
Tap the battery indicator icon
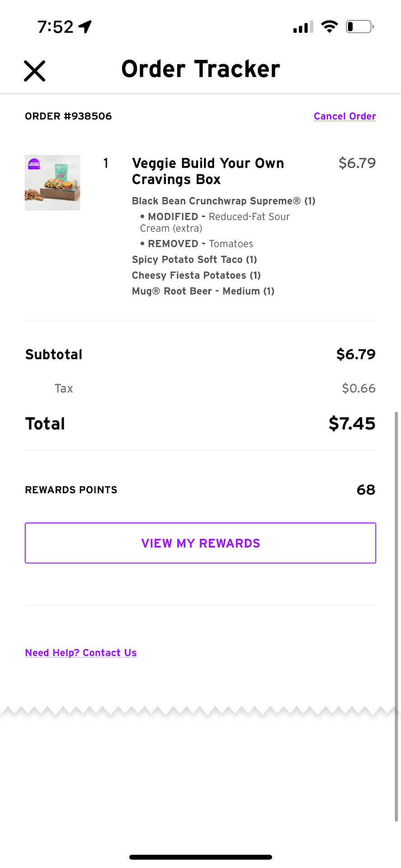tap(359, 27)
